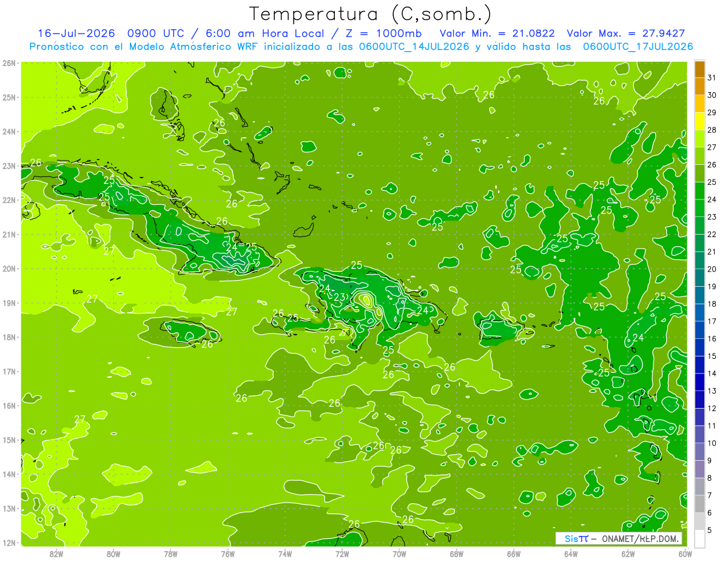
Task: Click color scale segment between 24 and 25
Action: (699, 192)
